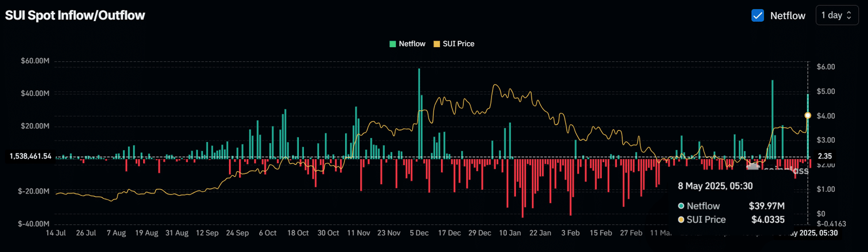Click the $60.00M y-axis label
This screenshot has height=252, width=868.
click(x=35, y=61)
